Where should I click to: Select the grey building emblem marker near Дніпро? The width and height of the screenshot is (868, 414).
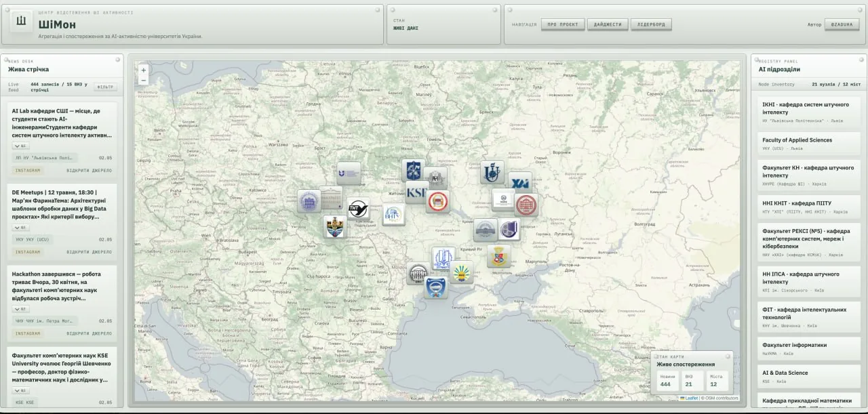[x=485, y=230]
